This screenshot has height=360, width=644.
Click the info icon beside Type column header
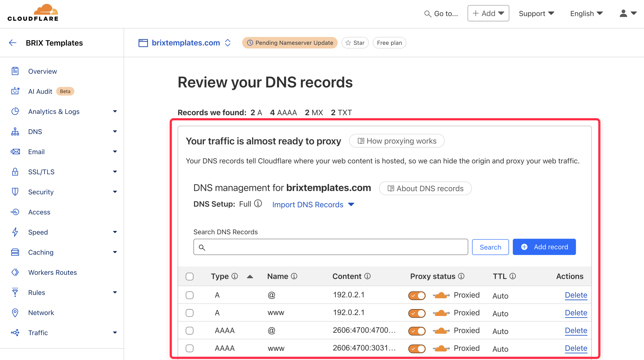pos(235,276)
